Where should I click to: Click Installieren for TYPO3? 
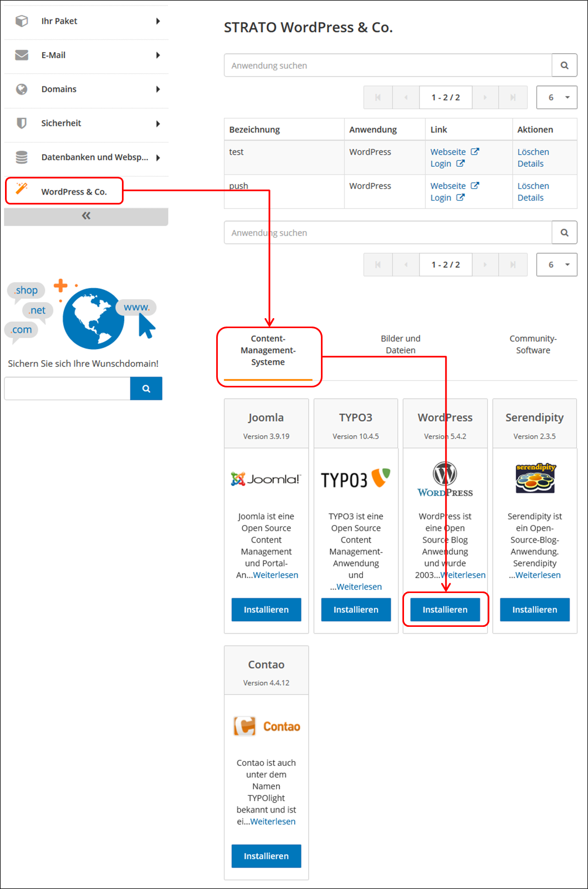click(356, 610)
